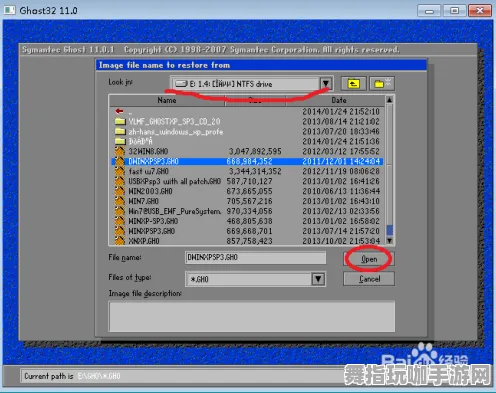Sort file list by Name column header
Image resolution: width=496 pixels, height=393 pixels.
tap(167, 100)
